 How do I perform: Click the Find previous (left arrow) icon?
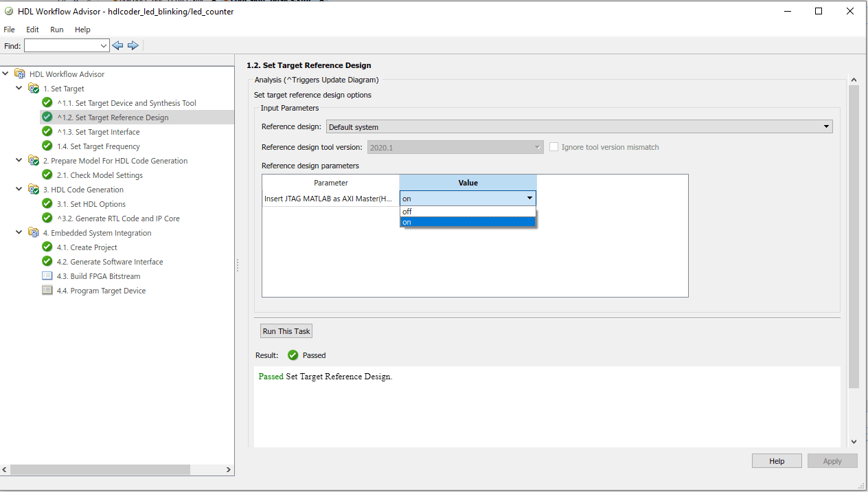point(117,45)
